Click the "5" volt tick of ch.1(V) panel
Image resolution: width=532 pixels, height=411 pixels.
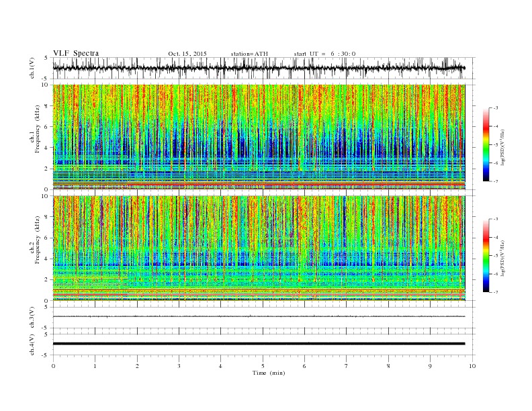click(47, 58)
